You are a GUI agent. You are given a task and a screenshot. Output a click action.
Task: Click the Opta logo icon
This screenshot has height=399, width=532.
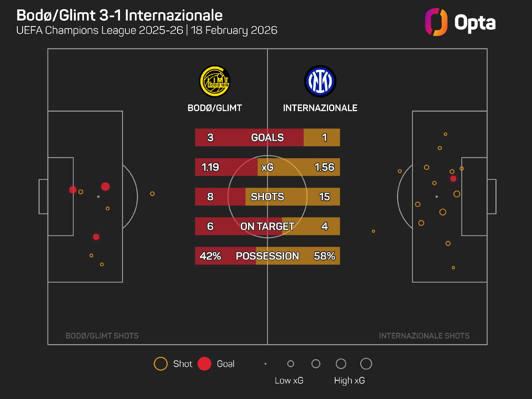[436, 22]
